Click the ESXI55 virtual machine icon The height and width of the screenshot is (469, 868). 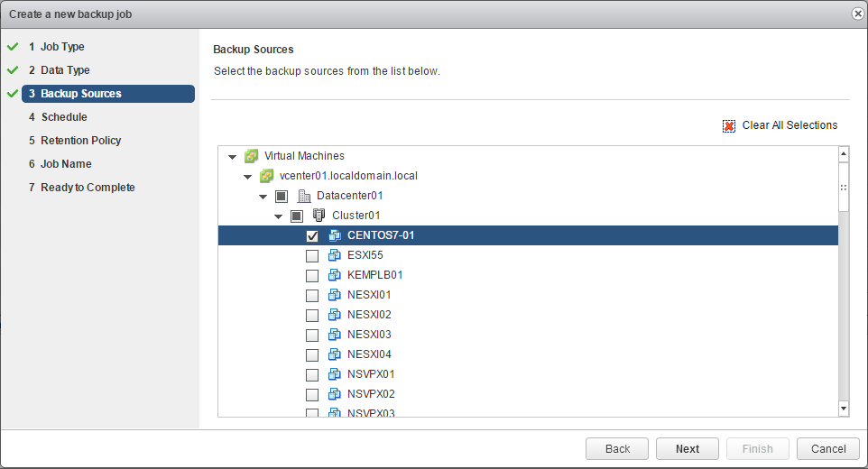coord(334,255)
